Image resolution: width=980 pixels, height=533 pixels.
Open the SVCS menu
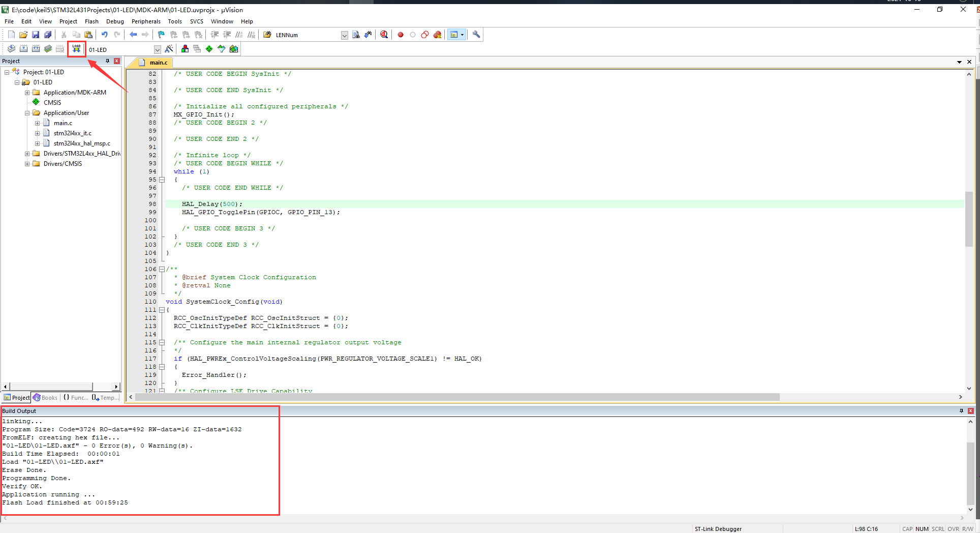(197, 21)
